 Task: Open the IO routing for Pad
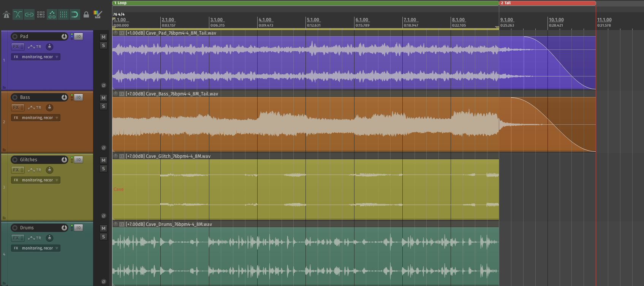coord(78,37)
